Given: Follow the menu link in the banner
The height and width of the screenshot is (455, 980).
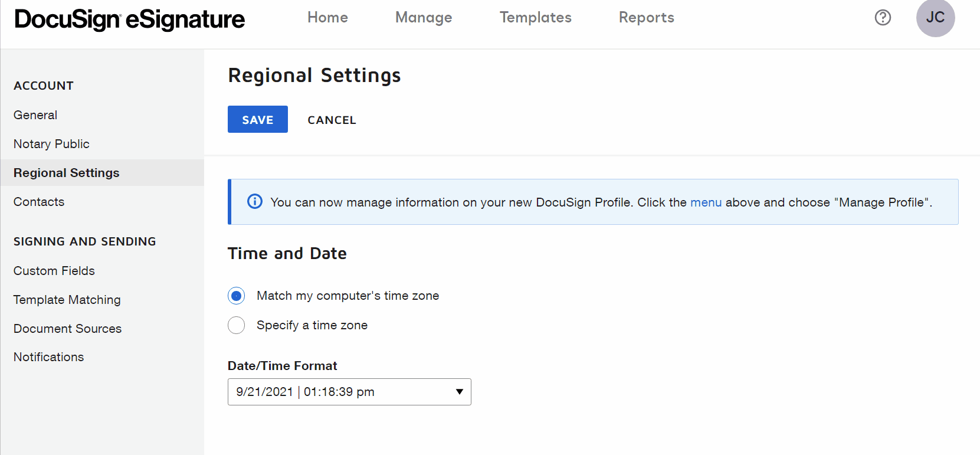Looking at the screenshot, I should click(706, 202).
